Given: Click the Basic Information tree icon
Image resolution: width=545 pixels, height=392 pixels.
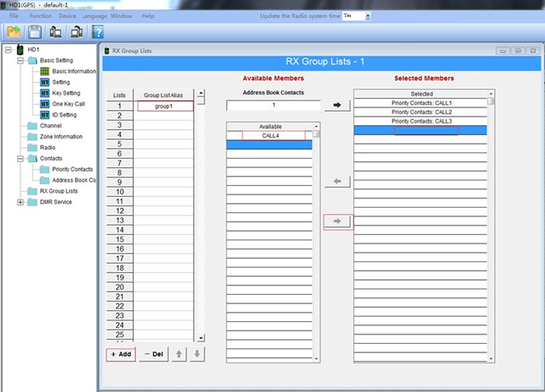Looking at the screenshot, I should [x=44, y=72].
